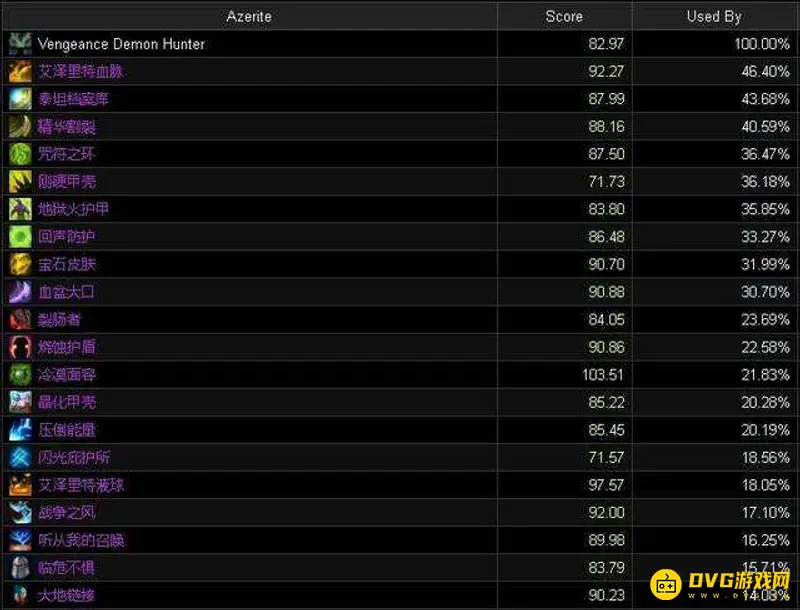Open the 艾泽里特血脉 trait link
This screenshot has height=610, width=800.
pyautogui.click(x=81, y=71)
